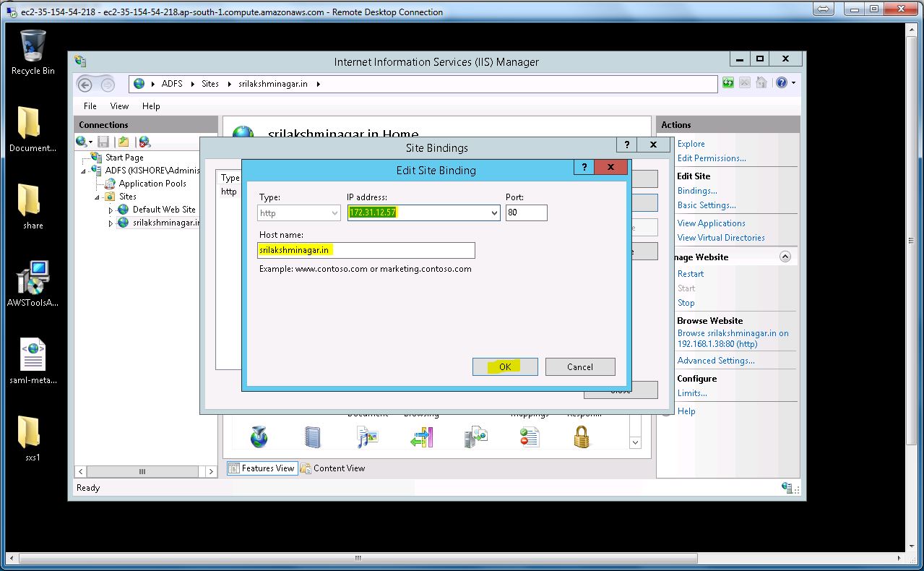924x571 pixels.
Task: Click the Application Pools tree node
Action: click(152, 184)
